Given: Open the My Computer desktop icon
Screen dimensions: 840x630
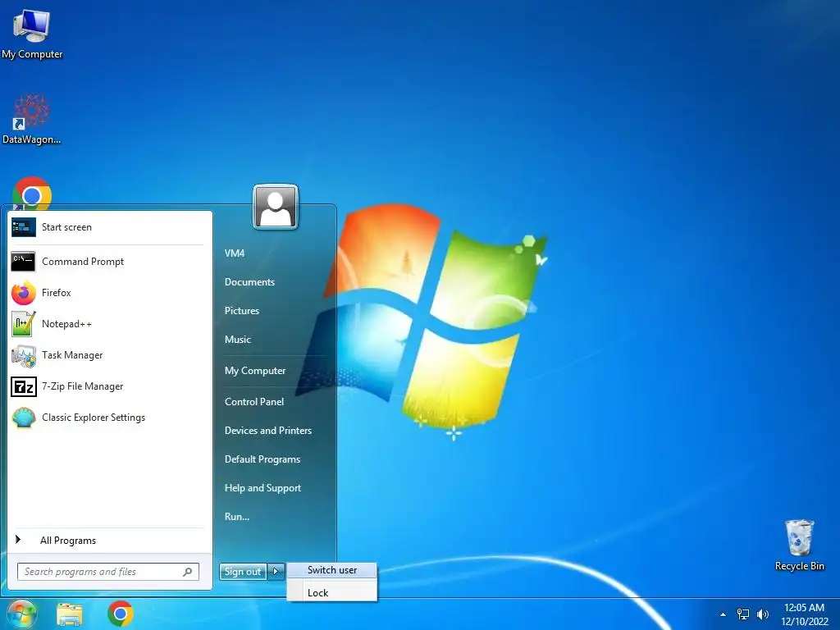Looking at the screenshot, I should 32,33.
